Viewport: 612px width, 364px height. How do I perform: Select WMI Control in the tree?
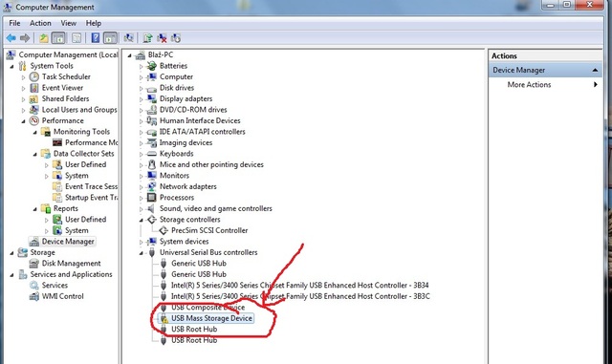(x=62, y=296)
